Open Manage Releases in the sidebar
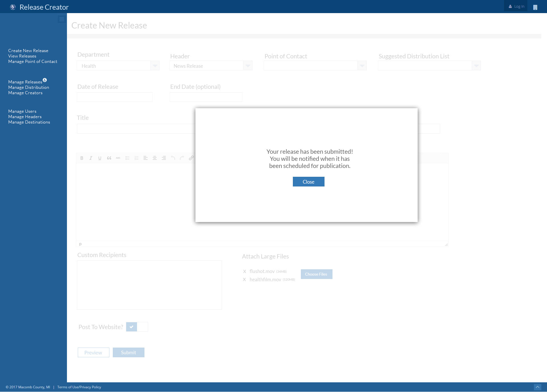Screen dimensions: 547x392 (x=25, y=82)
